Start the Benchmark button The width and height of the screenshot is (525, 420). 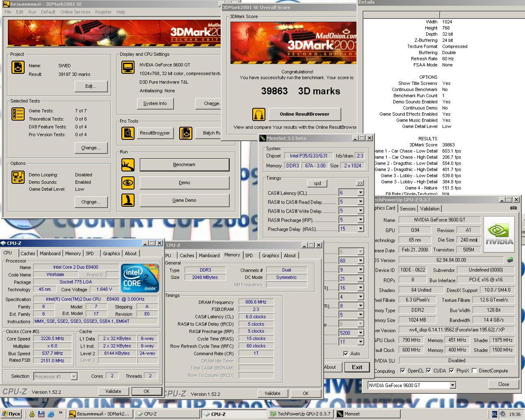pos(184,164)
